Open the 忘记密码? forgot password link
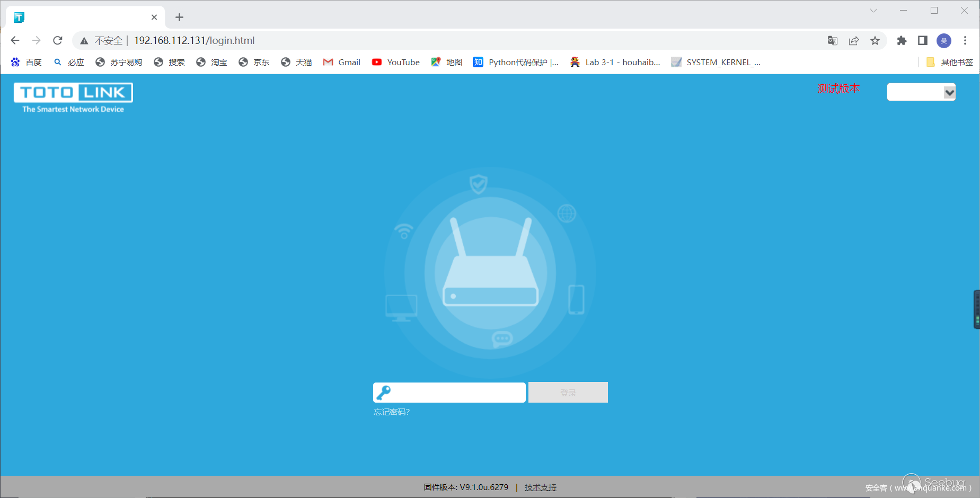Image resolution: width=980 pixels, height=498 pixels. tap(392, 412)
